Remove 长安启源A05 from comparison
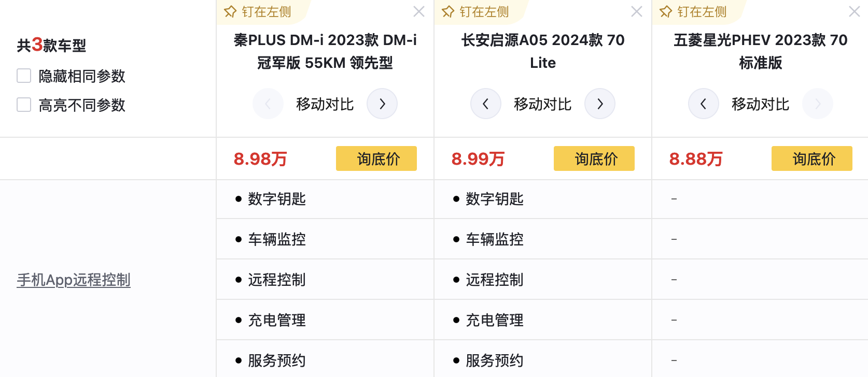868x377 pixels. tap(637, 11)
